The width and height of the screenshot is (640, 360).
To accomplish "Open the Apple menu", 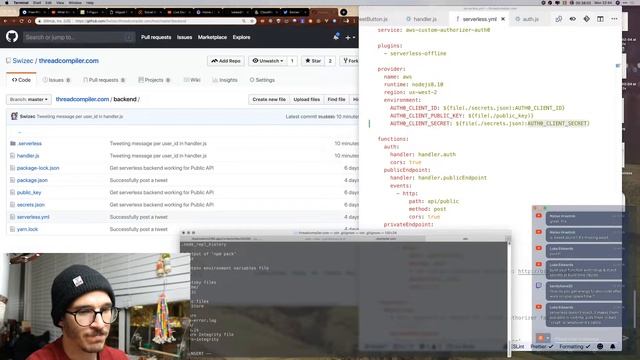I will coord(6,2).
